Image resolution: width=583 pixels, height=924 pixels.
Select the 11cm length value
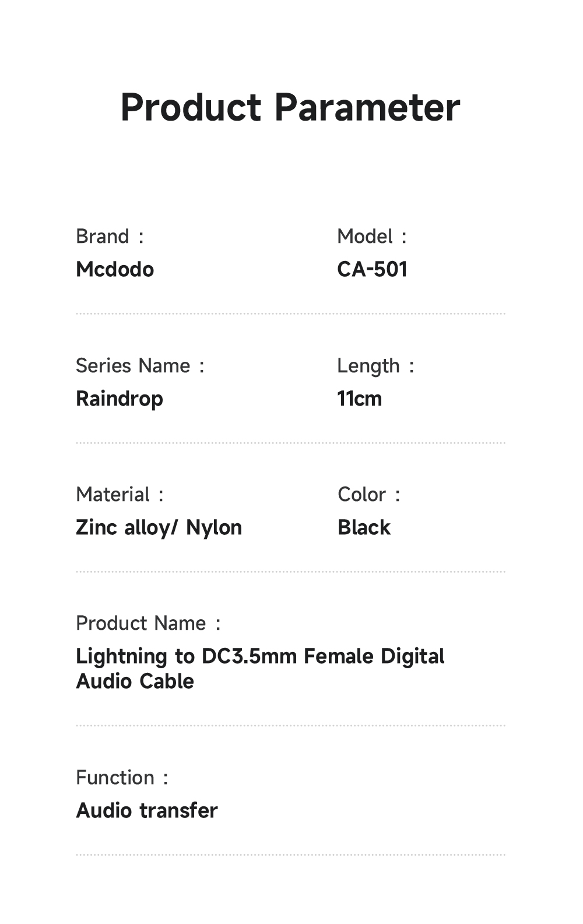[359, 399]
